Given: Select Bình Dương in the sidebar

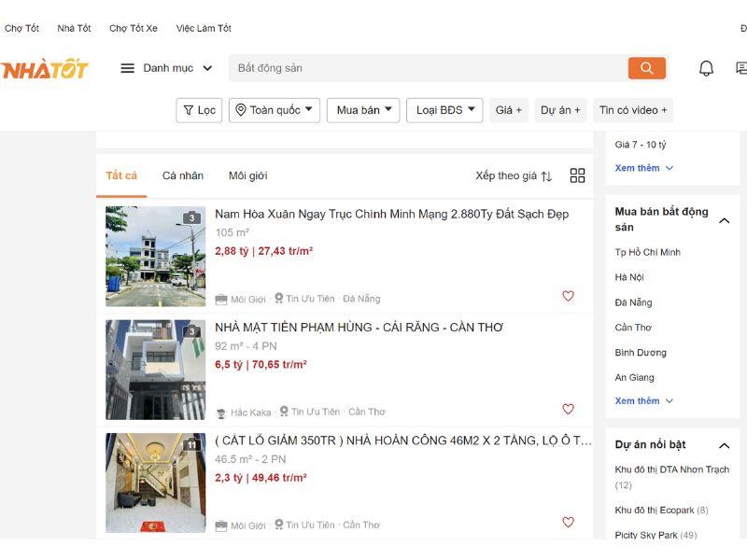Looking at the screenshot, I should click(x=641, y=353).
